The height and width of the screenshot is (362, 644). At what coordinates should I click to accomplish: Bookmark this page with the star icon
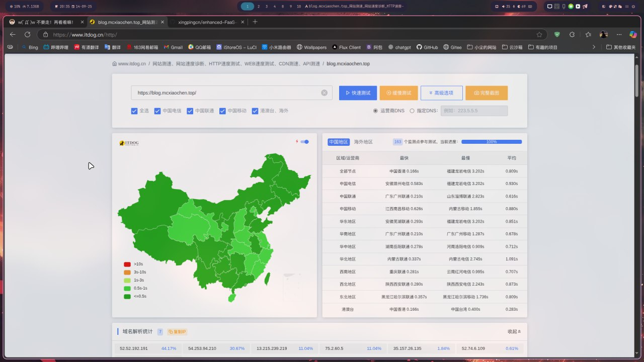539,35
